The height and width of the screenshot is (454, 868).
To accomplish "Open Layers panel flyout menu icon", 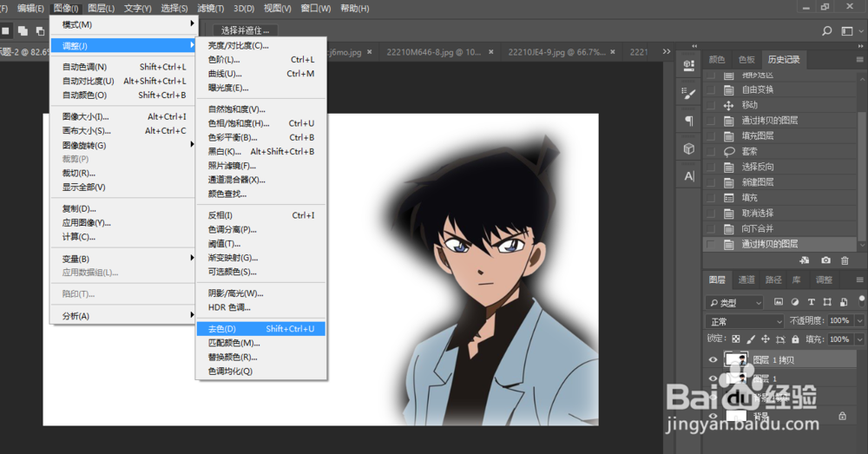I will (x=859, y=280).
